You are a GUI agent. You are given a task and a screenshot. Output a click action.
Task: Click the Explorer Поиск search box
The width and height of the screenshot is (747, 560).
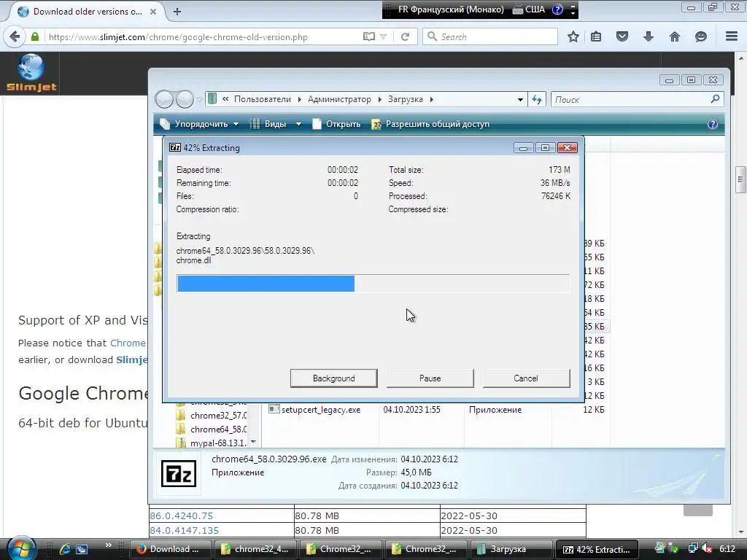[638, 99]
